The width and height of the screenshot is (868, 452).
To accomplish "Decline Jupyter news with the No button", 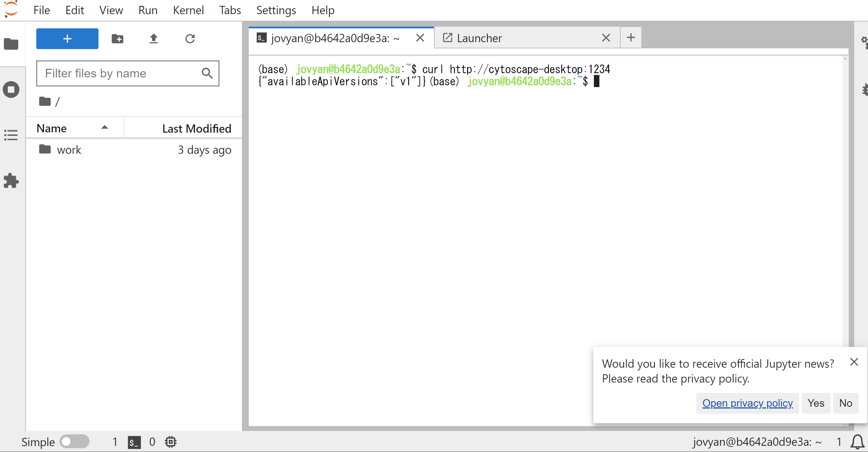I will click(846, 403).
